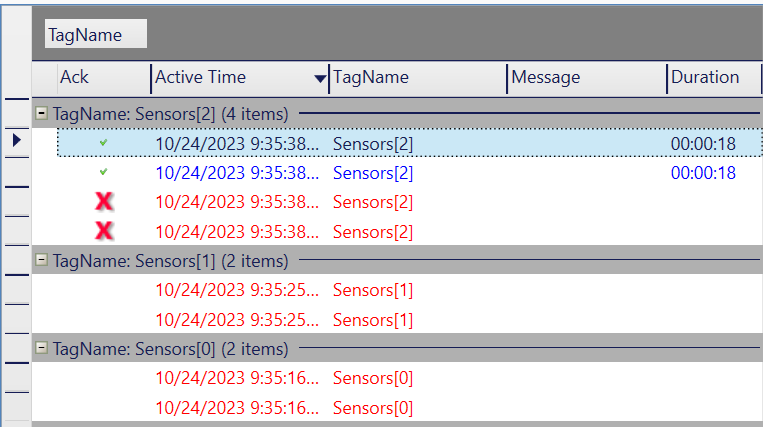The width and height of the screenshot is (763, 429).
Task: Select last Sensors[0] alarm at 9:35:16
Action: [x=410, y=408]
